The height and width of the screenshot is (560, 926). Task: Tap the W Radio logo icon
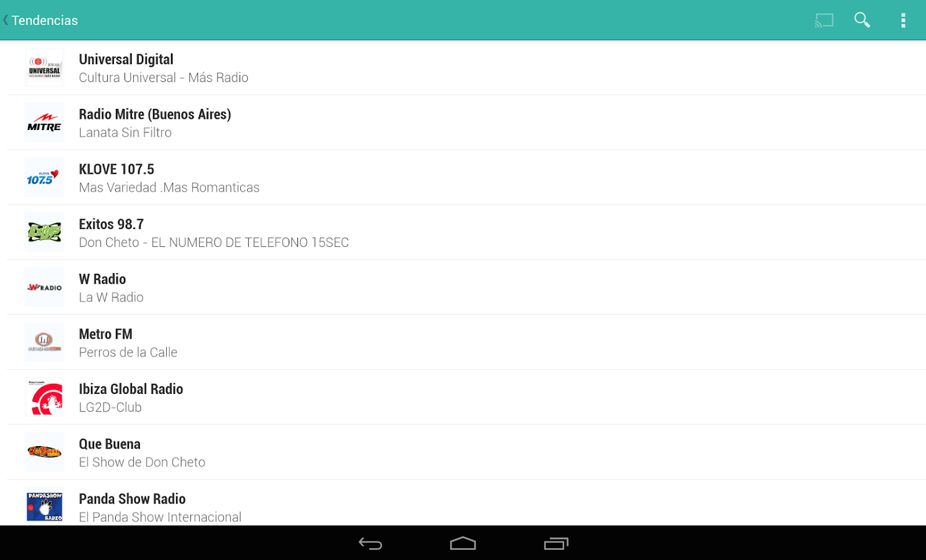(x=45, y=287)
